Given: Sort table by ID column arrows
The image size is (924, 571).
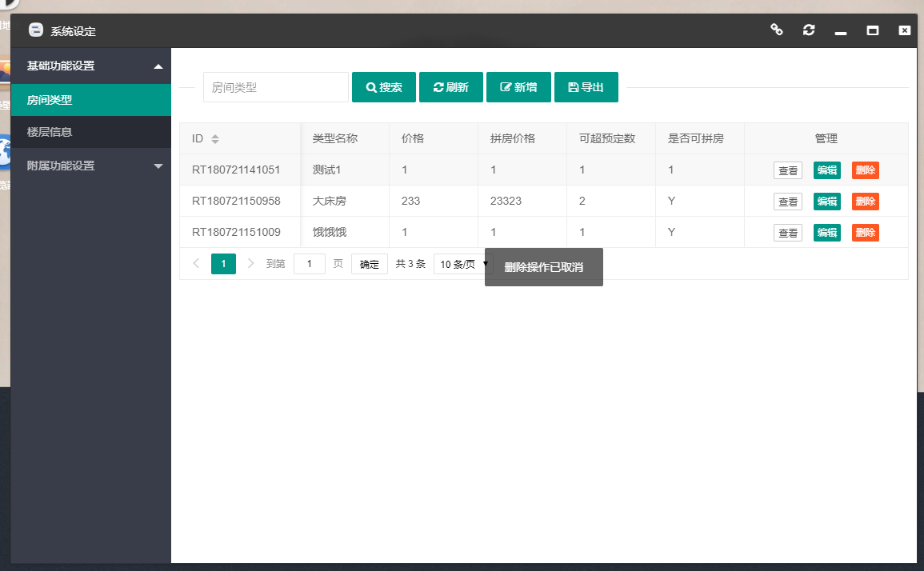Looking at the screenshot, I should pos(215,138).
